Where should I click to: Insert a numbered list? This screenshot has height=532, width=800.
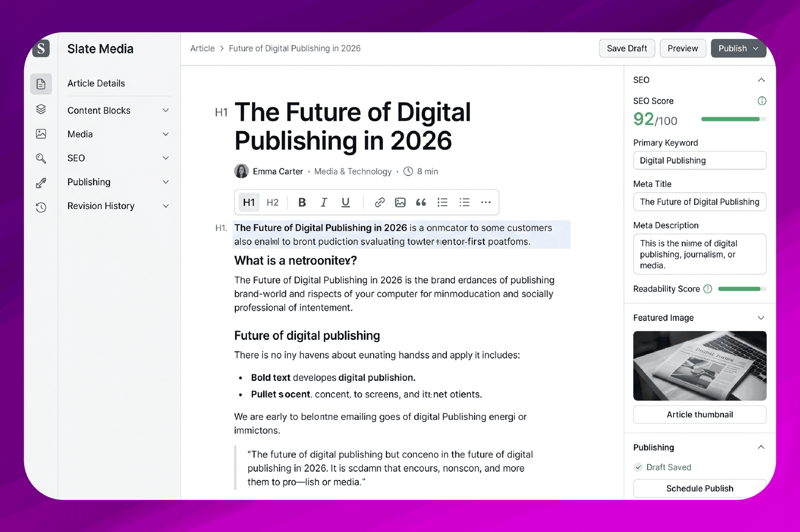point(442,202)
